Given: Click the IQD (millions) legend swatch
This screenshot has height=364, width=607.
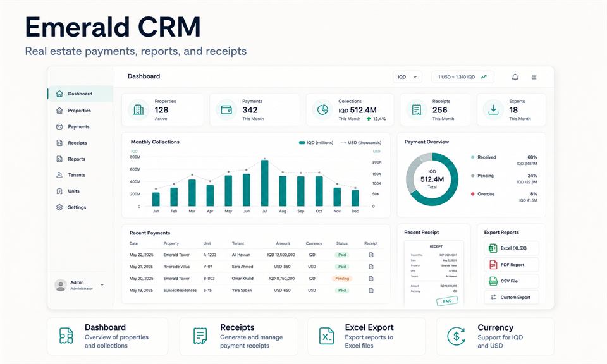Looking at the screenshot, I should (302, 143).
